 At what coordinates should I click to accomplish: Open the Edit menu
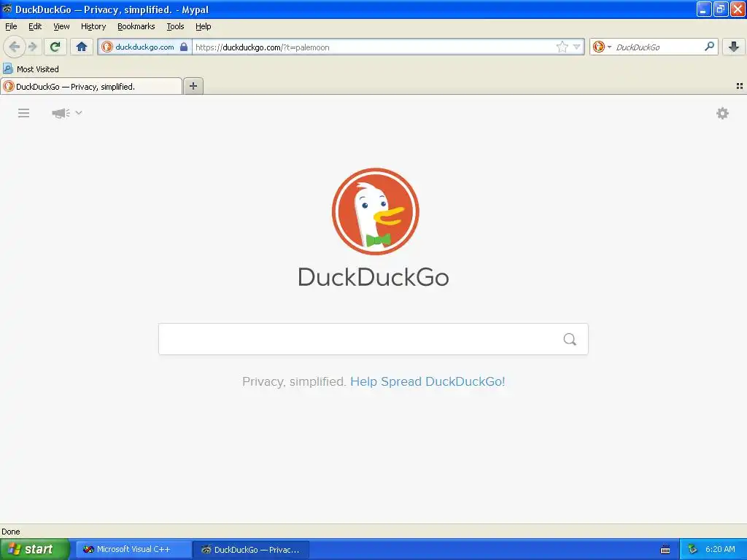[x=35, y=26]
